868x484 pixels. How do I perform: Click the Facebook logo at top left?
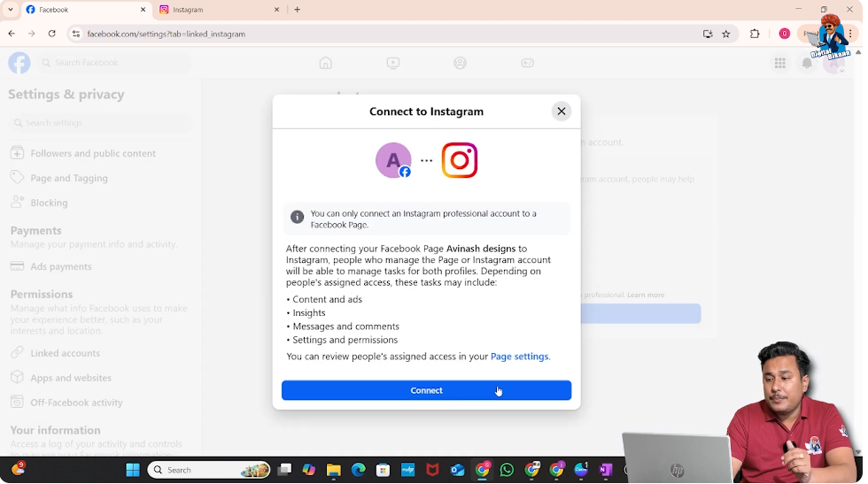[19, 63]
